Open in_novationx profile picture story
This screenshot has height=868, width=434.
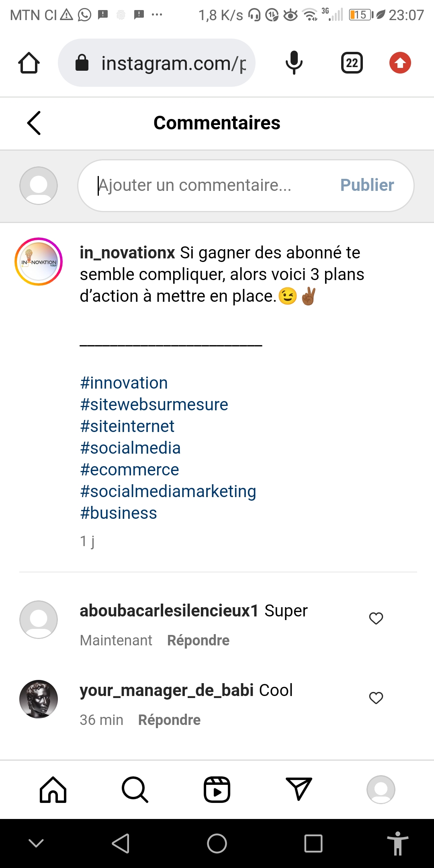pos(39,262)
